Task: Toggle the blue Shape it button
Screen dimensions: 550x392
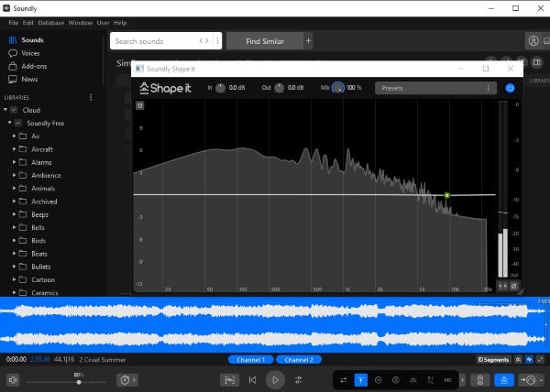Action: pyautogui.click(x=504, y=380)
